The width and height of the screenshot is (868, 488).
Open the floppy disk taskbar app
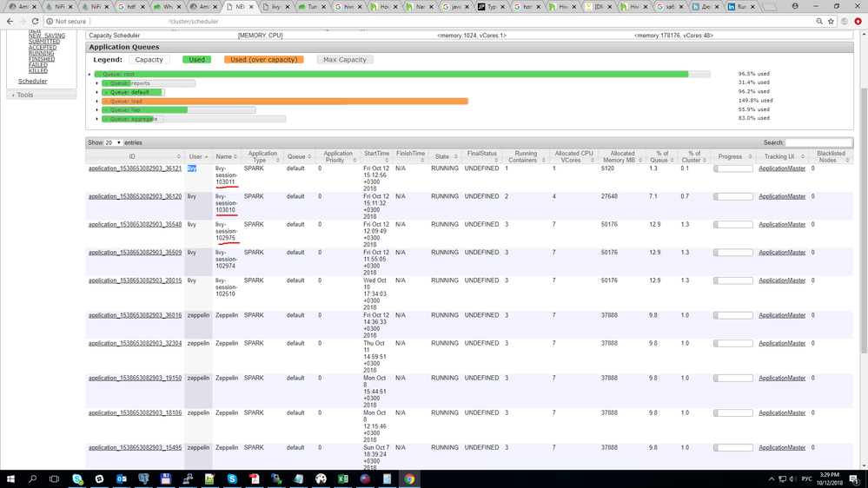coord(165,478)
